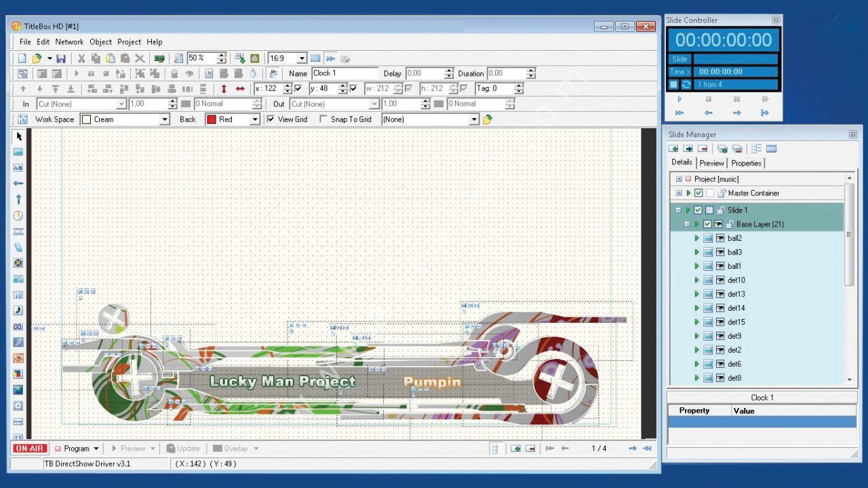Send object to back with bottom-bar arrow icon
The width and height of the screenshot is (868, 488).
[x=71, y=89]
